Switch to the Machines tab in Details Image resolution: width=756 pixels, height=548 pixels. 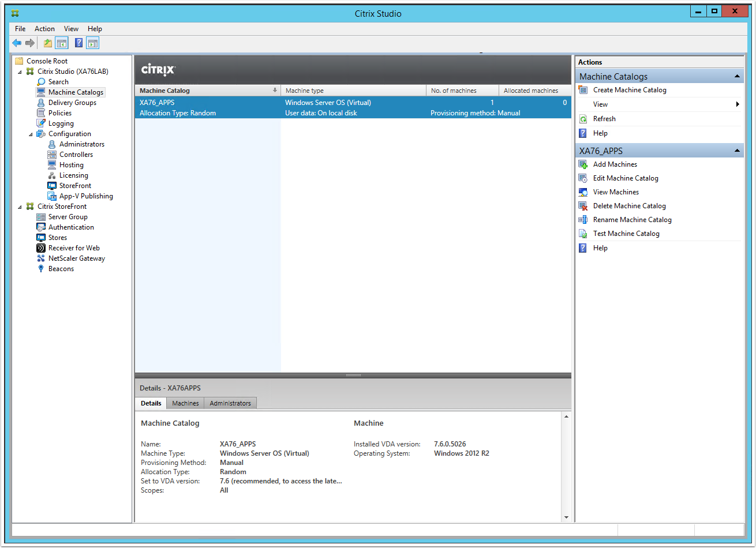185,403
